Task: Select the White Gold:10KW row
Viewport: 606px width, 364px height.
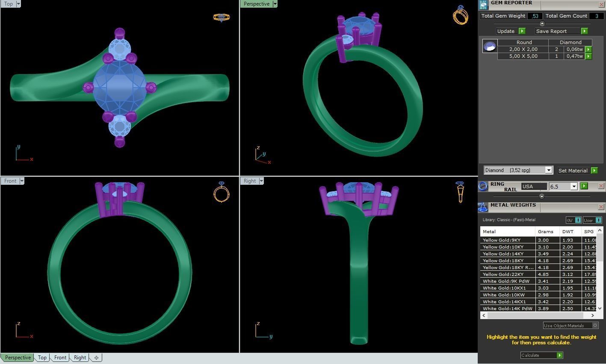Action: coord(539,295)
